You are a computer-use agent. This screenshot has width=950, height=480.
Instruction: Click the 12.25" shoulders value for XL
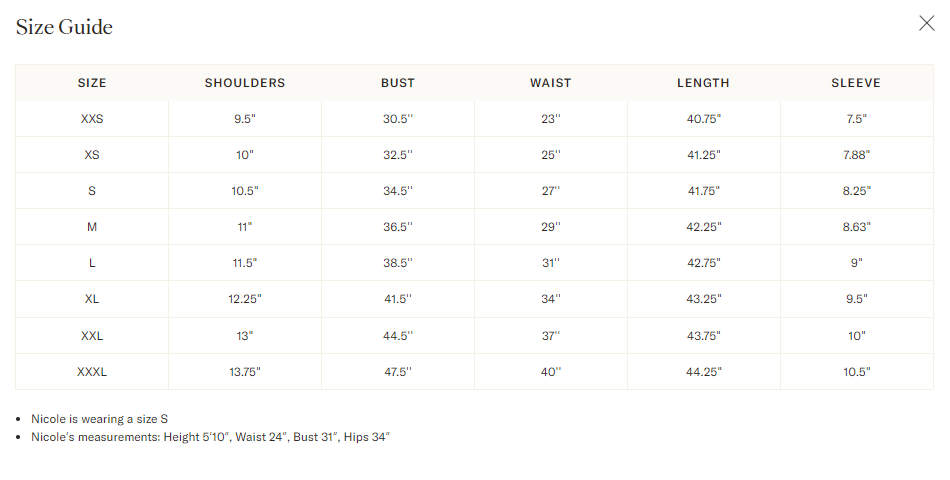click(245, 299)
